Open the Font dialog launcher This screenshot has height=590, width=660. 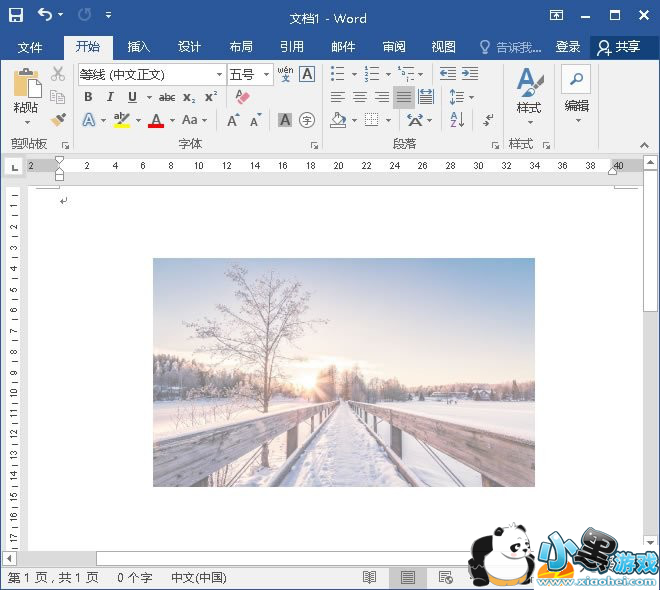(x=314, y=145)
